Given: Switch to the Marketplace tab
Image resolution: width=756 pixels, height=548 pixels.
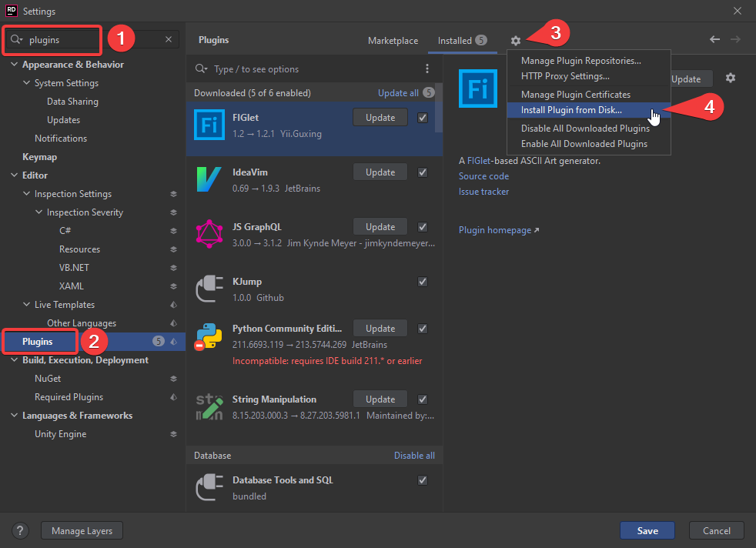Looking at the screenshot, I should coord(393,40).
